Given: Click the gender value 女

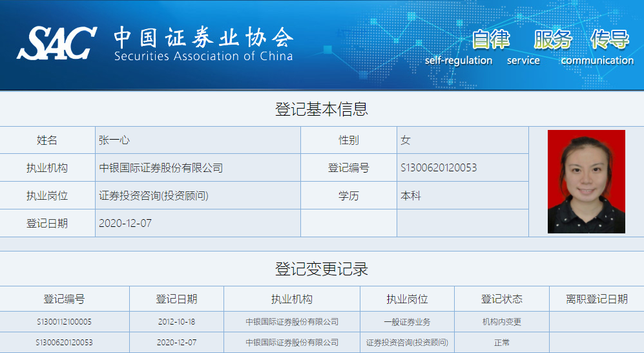Looking at the screenshot, I should tap(406, 140).
